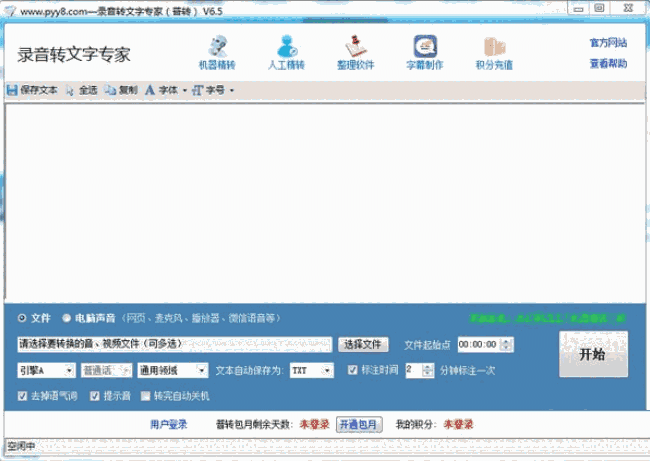
Task: Toggle the 去掉语气词 checkbox
Action: pos(22,396)
